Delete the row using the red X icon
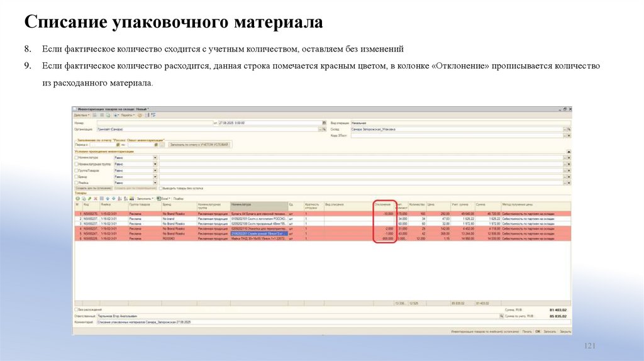The height and width of the screenshot is (361, 644). click(96, 198)
